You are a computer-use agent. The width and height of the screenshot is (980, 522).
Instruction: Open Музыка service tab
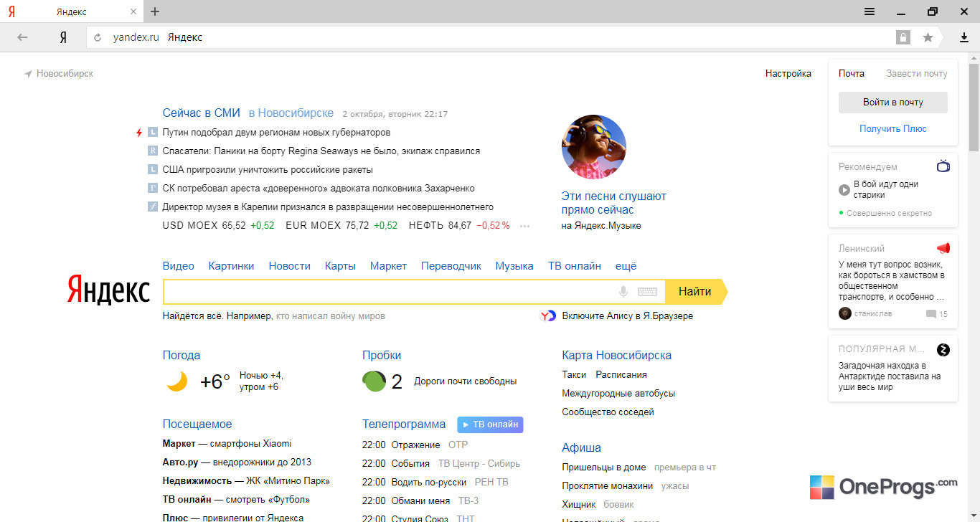click(514, 266)
